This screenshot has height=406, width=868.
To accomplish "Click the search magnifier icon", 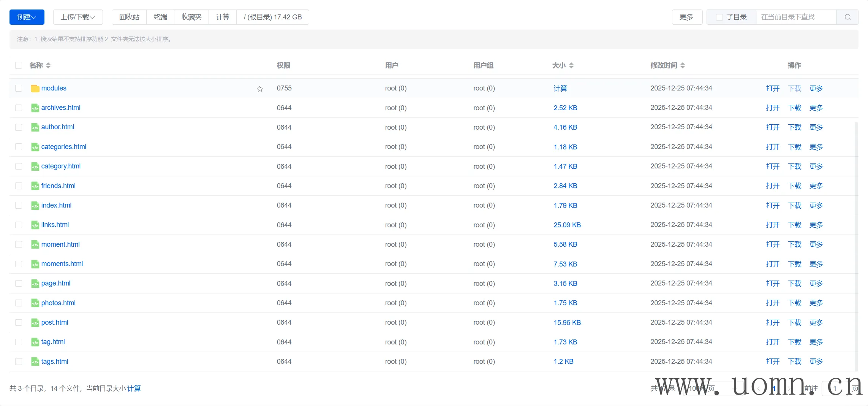I will pos(847,17).
